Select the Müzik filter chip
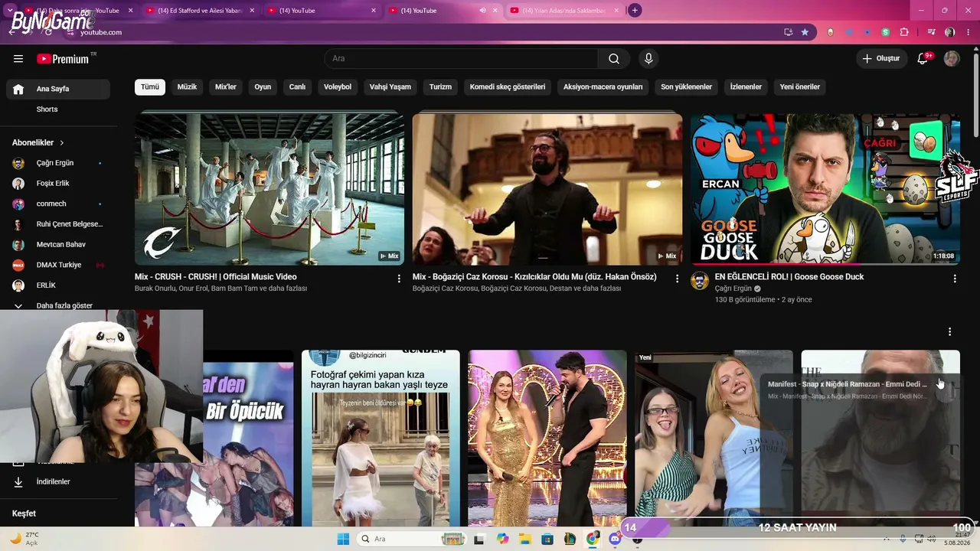Viewport: 980px width, 551px height. pos(187,87)
